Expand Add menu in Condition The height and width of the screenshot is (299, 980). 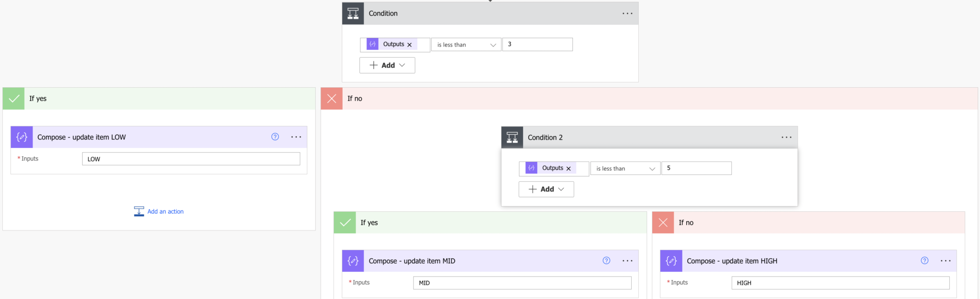(387, 65)
